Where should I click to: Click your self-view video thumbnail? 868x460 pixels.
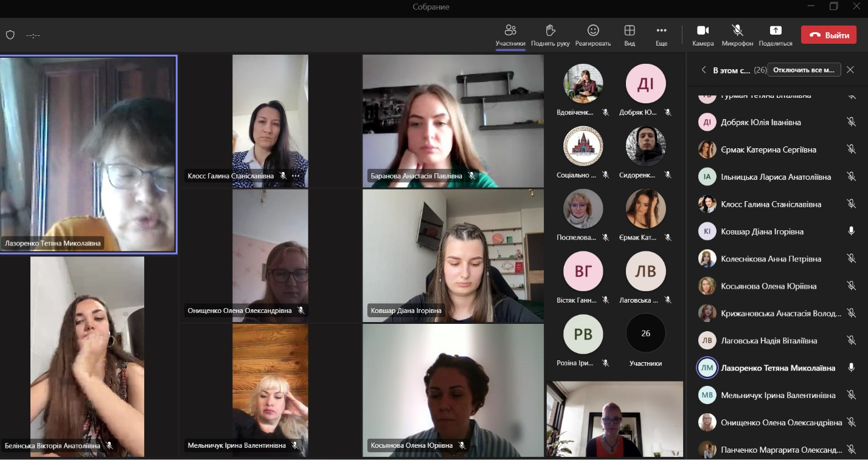pos(614,419)
